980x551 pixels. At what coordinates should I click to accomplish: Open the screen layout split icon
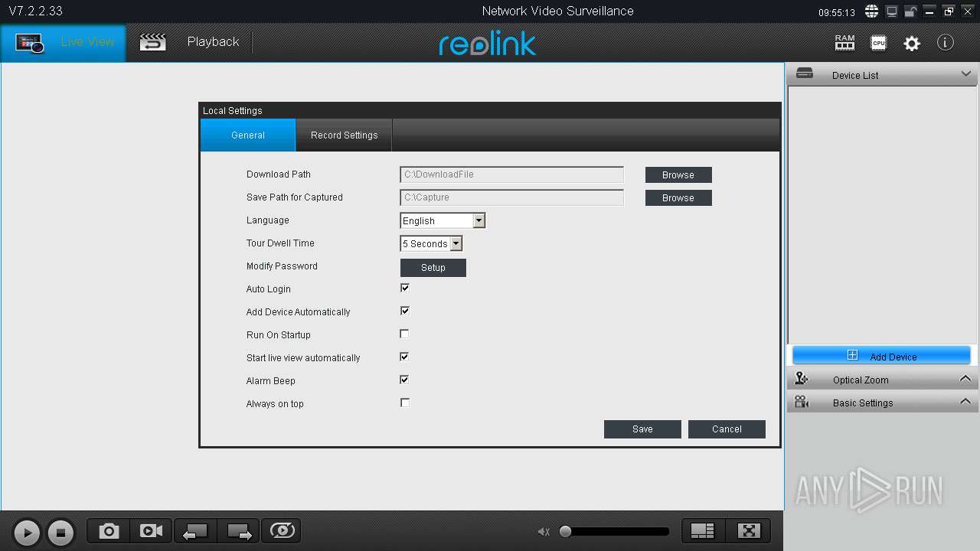(702, 531)
